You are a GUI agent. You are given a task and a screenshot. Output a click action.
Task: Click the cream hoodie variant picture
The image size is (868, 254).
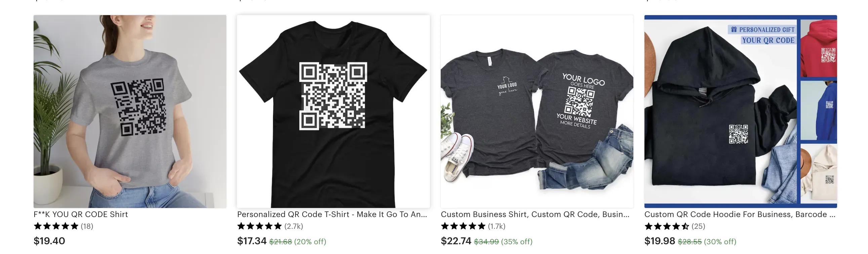(x=819, y=173)
